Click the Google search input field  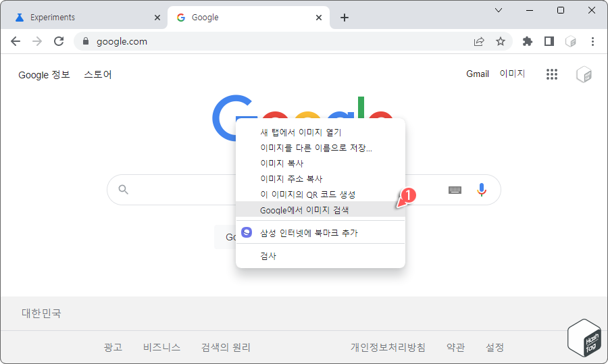[x=303, y=190]
